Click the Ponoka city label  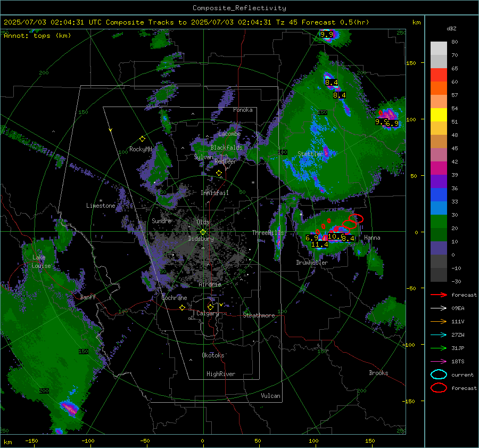[243, 110]
